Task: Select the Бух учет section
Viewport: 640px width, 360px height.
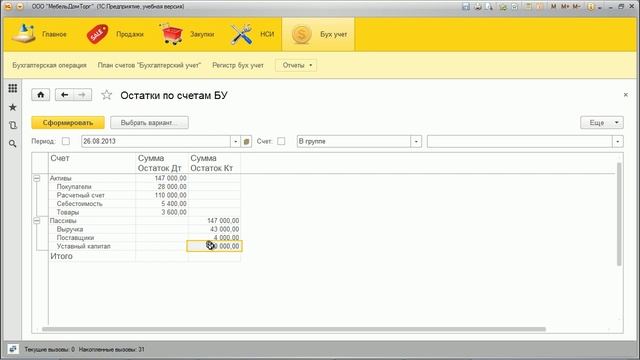Action: click(318, 34)
